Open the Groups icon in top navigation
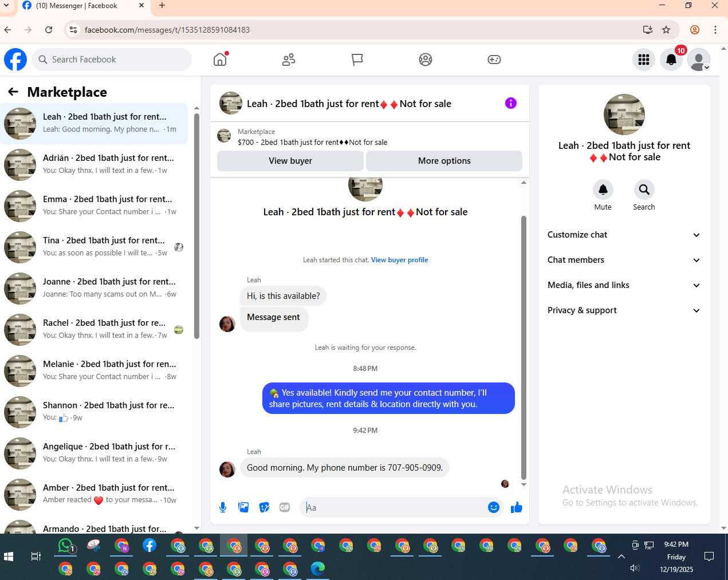 [426, 60]
